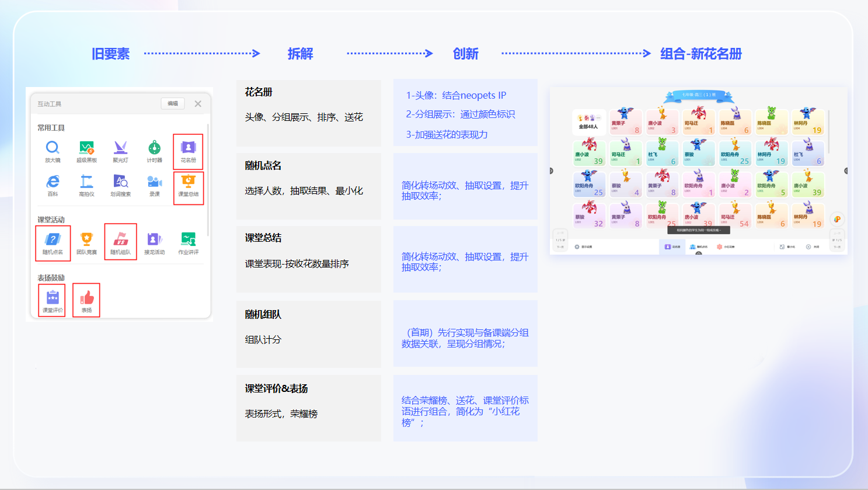Click the right-side page control of the roster
868x490 pixels.
837,239
